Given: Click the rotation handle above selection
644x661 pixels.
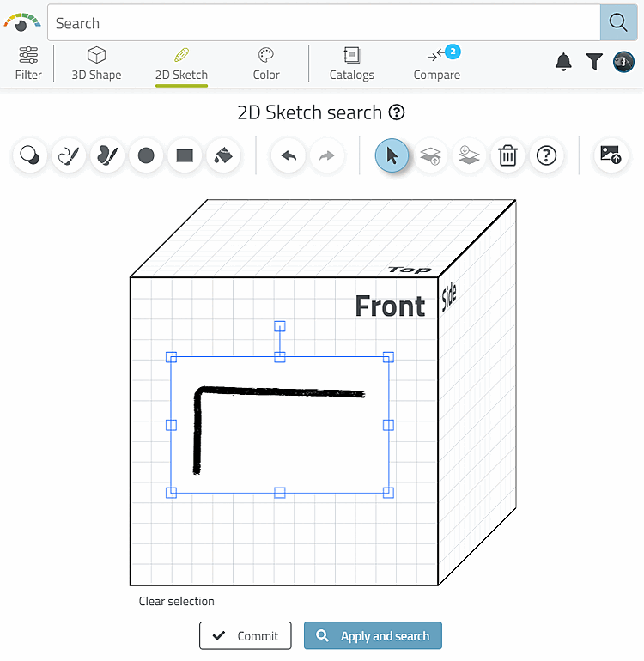Looking at the screenshot, I should tap(280, 326).
